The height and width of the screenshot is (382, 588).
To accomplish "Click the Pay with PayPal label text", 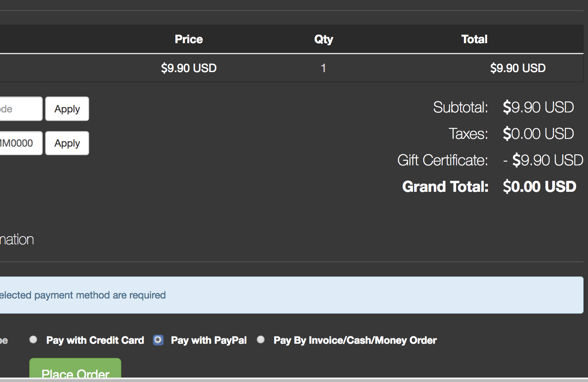I will pos(209,340).
